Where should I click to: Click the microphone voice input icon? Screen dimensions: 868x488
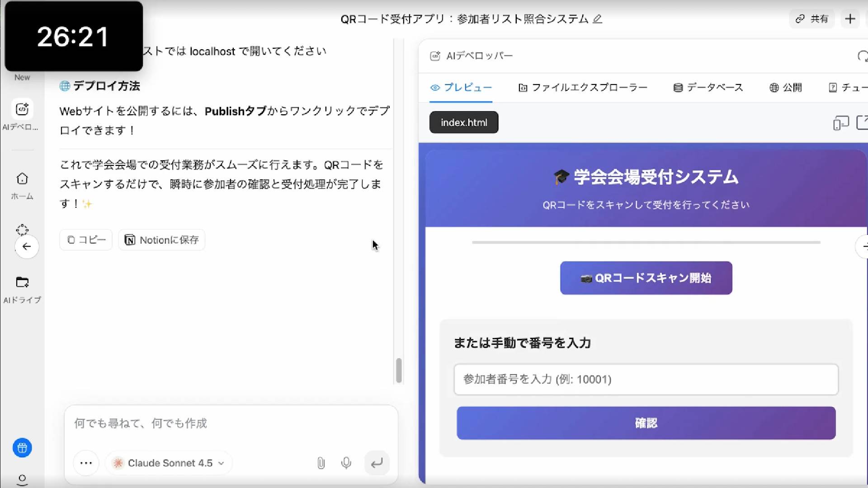[346, 463]
